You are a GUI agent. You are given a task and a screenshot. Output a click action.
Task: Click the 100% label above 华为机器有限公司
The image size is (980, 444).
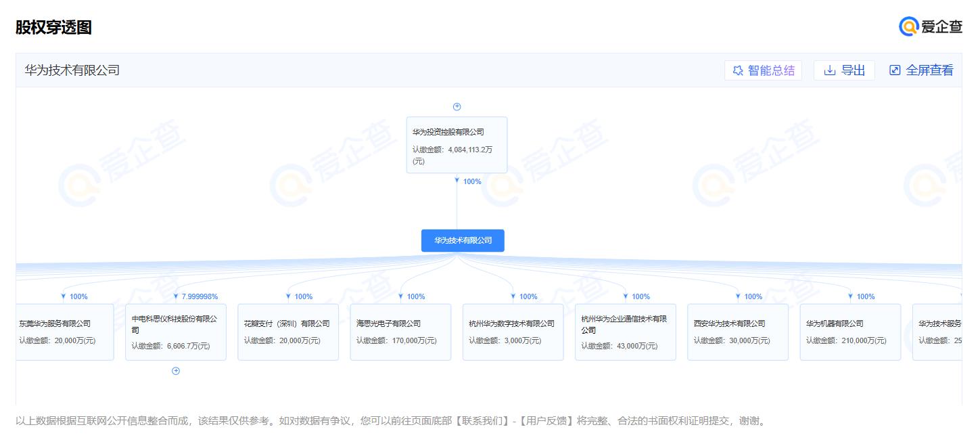[866, 296]
